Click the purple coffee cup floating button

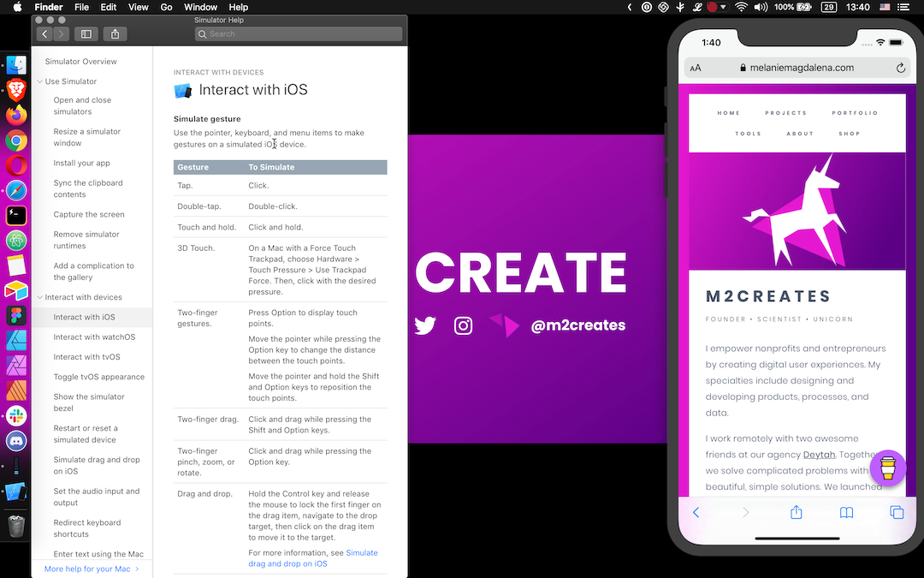[887, 468]
